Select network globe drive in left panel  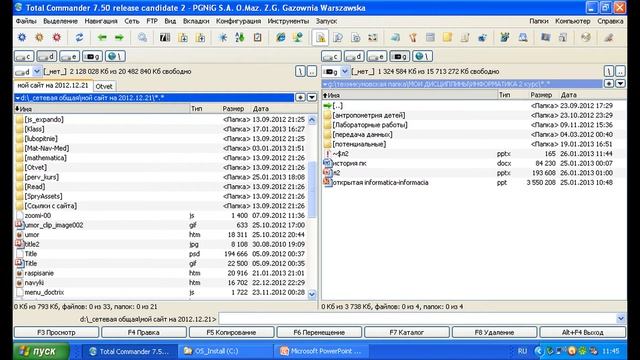[115, 56]
